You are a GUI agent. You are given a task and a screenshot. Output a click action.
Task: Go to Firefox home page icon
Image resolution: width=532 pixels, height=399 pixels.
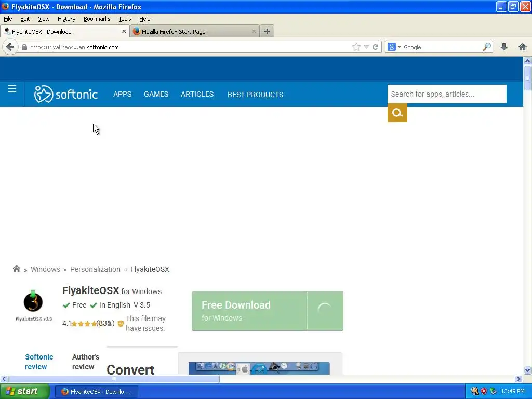(x=523, y=47)
